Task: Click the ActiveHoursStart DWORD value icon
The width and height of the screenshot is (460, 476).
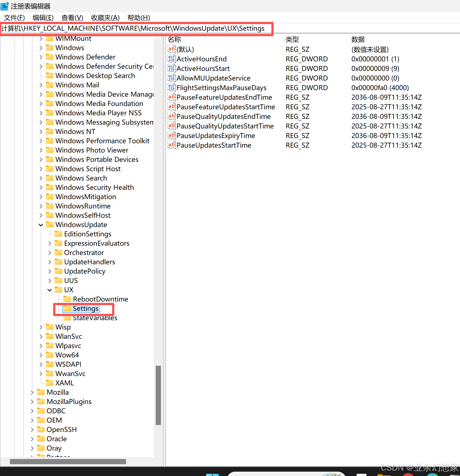Action: [x=171, y=68]
